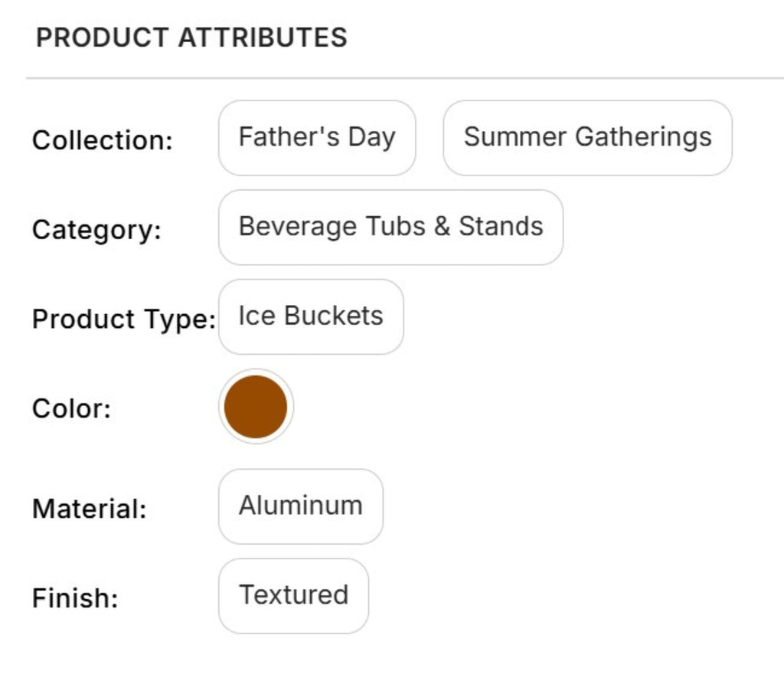Click the Category: label text

(96, 230)
